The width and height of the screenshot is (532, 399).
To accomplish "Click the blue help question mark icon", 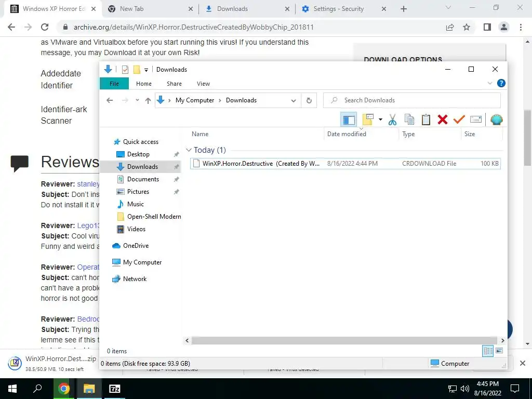I will 501,83.
